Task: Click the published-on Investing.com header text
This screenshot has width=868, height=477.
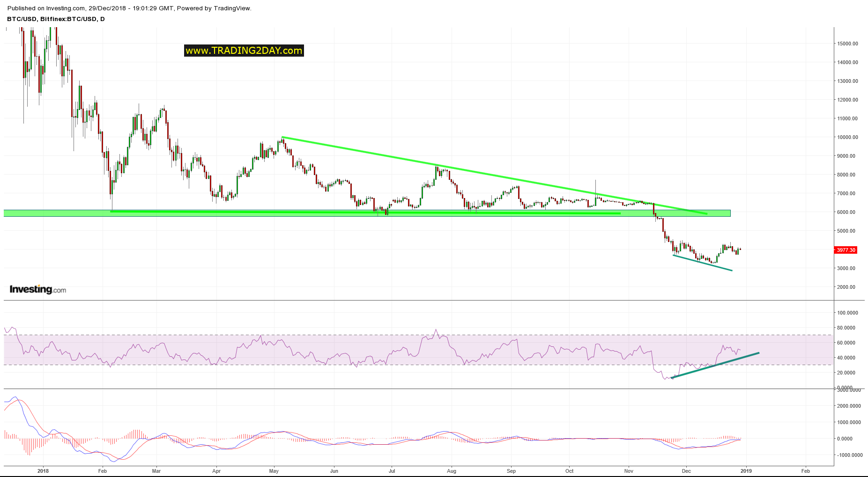Action: click(129, 8)
